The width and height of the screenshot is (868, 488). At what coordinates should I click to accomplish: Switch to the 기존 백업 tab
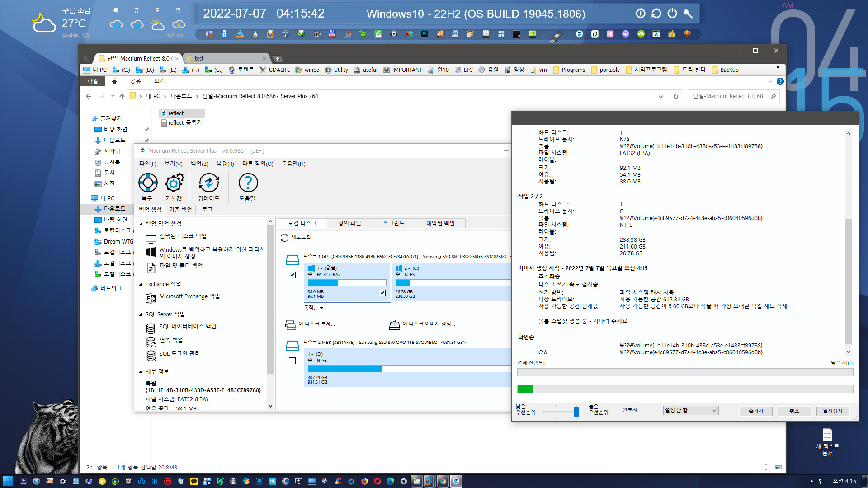click(x=180, y=210)
